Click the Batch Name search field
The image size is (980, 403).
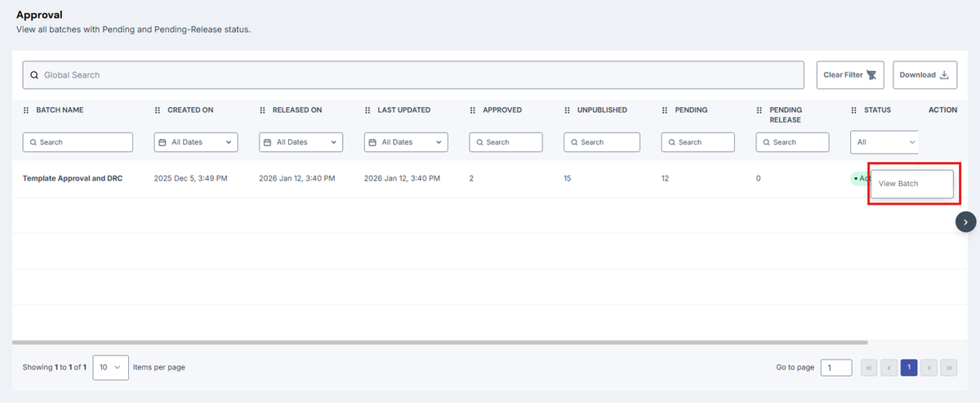tap(78, 142)
